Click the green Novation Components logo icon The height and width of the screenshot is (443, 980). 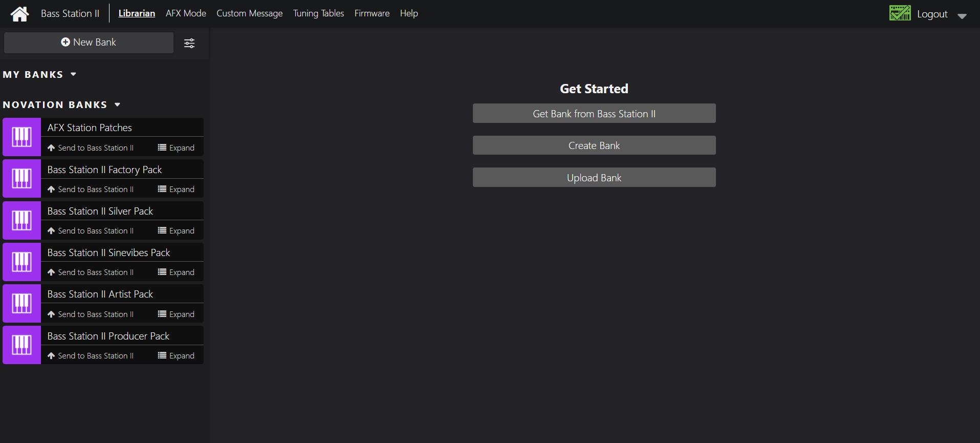coord(900,13)
